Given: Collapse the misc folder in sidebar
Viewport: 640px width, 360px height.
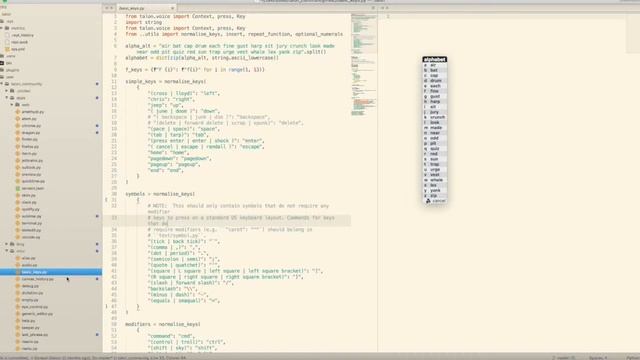Looking at the screenshot, I should pos(7,251).
